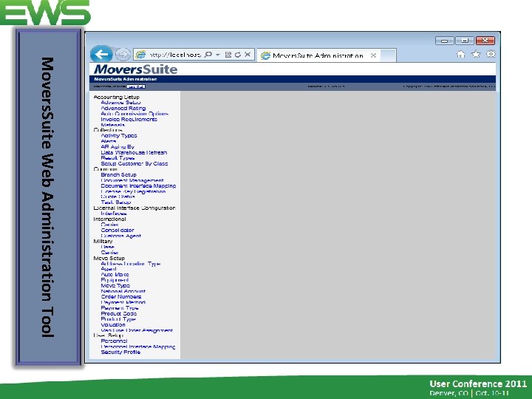
Task: Open the National Account link
Action: pyautogui.click(x=123, y=291)
